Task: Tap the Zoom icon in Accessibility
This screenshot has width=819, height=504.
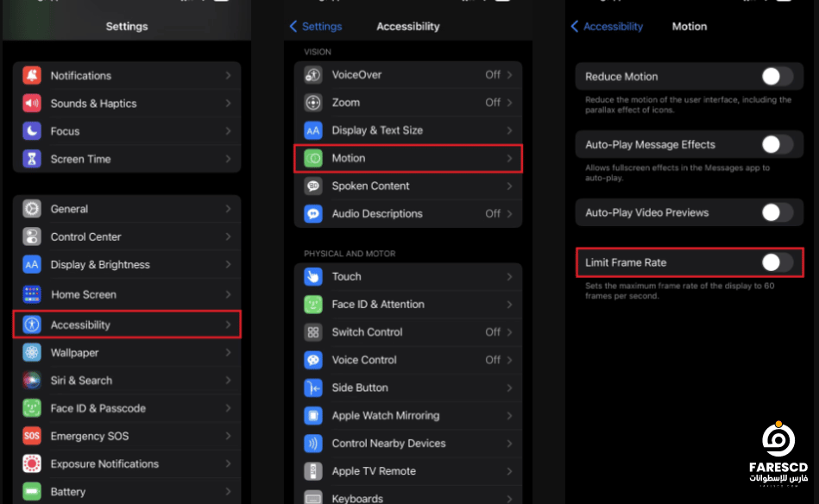Action: pos(313,103)
